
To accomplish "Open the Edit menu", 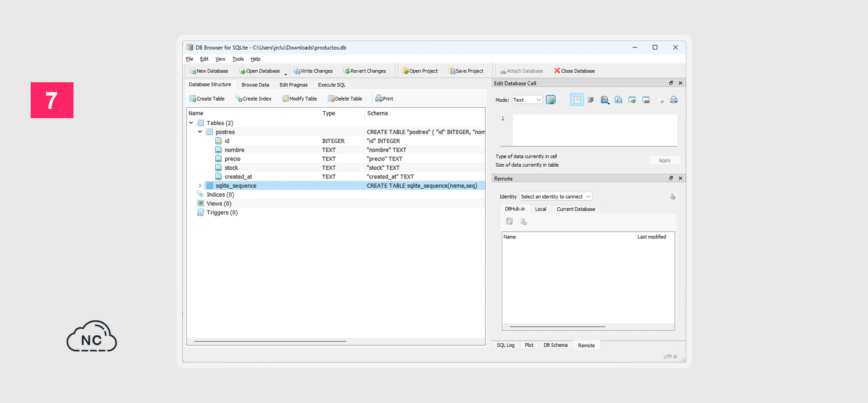I will 204,59.
